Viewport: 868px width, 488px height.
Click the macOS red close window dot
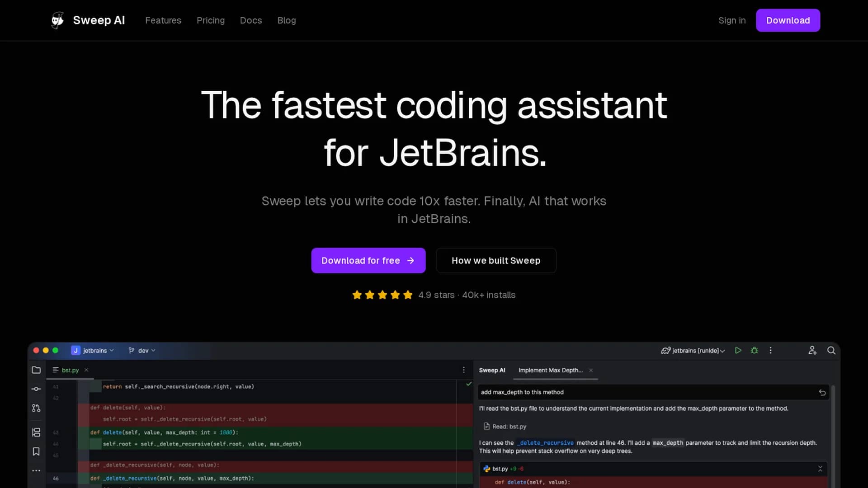pos(36,351)
